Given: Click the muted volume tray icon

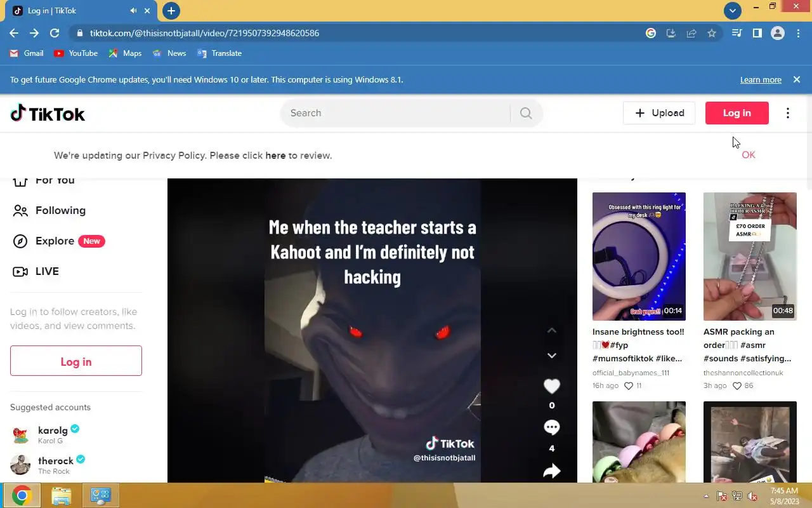Looking at the screenshot, I should click(752, 496).
